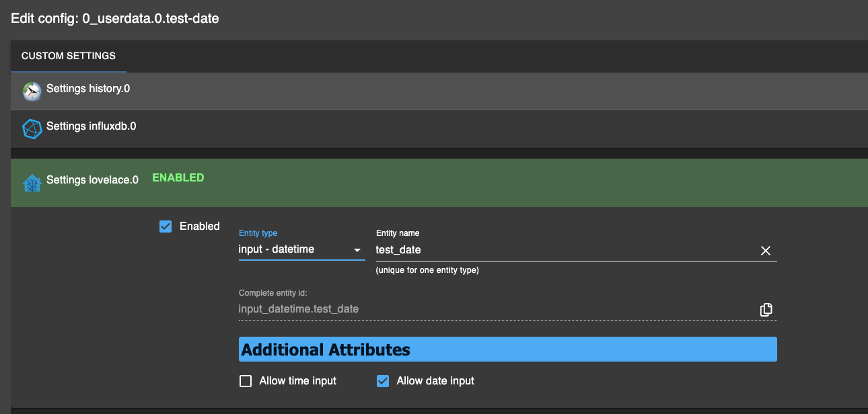Copy the complete entity id
This screenshot has height=414, width=868.
pyautogui.click(x=766, y=310)
